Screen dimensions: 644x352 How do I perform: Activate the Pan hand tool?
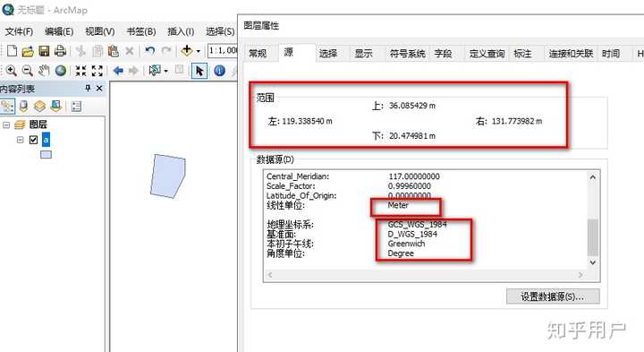(x=44, y=71)
